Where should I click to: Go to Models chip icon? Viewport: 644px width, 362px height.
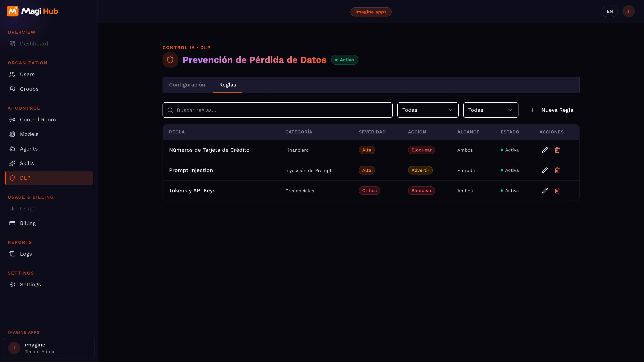(12, 134)
